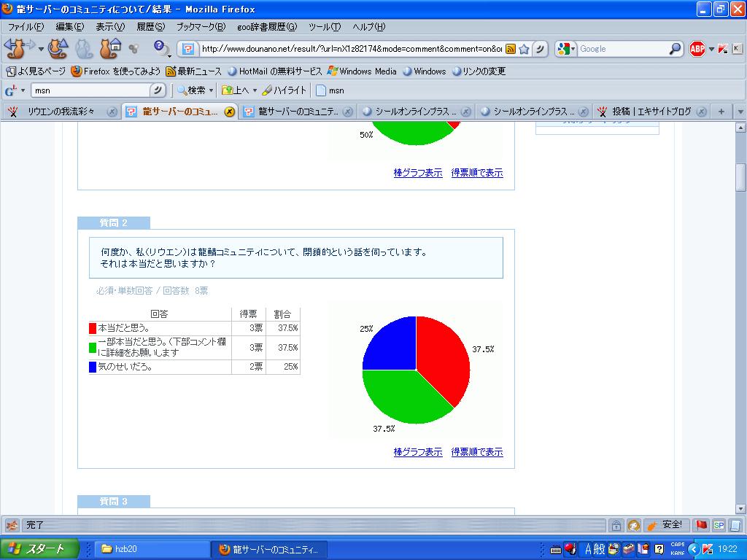The image size is (747, 560).
Task: Click the Kaspersky icon in the navigation toolbar
Action: [723, 49]
